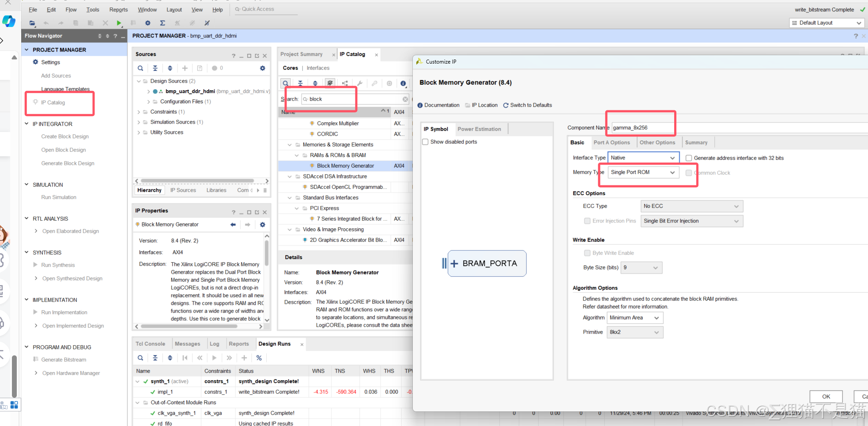Switch to the Summary tab in Customize IP

(696, 143)
